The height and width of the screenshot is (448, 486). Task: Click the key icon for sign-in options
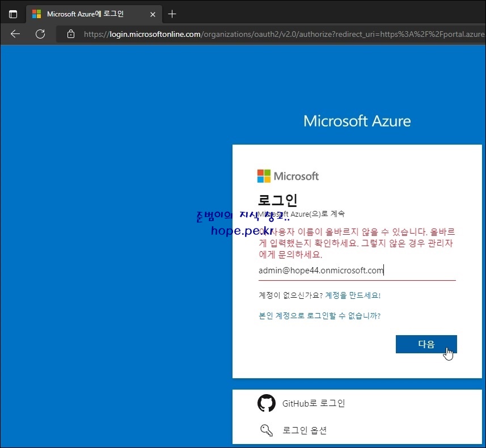(266, 430)
